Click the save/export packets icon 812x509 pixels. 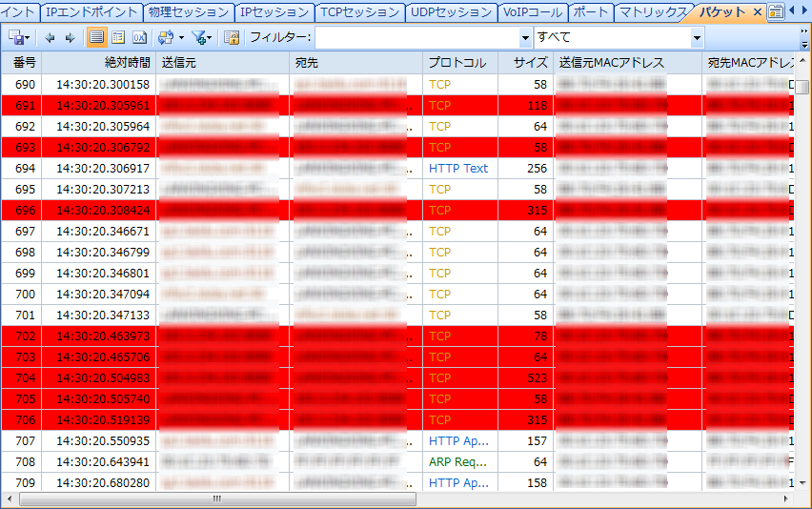(16, 37)
